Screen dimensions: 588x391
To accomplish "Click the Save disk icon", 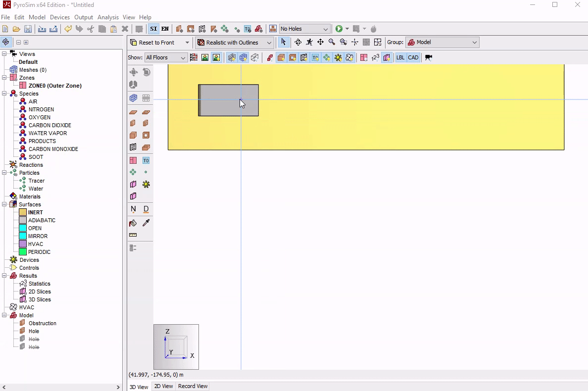I will pyautogui.click(x=28, y=29).
